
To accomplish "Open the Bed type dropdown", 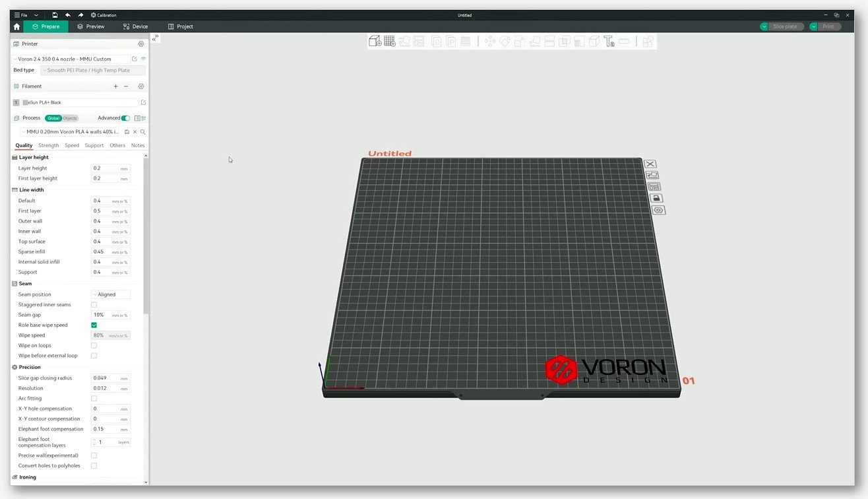I will (x=93, y=70).
